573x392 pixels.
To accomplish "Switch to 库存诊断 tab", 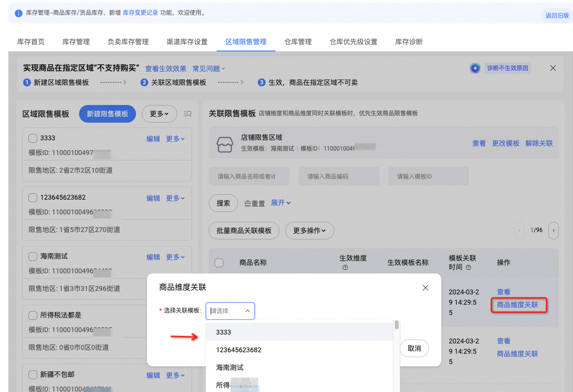I will point(409,42).
